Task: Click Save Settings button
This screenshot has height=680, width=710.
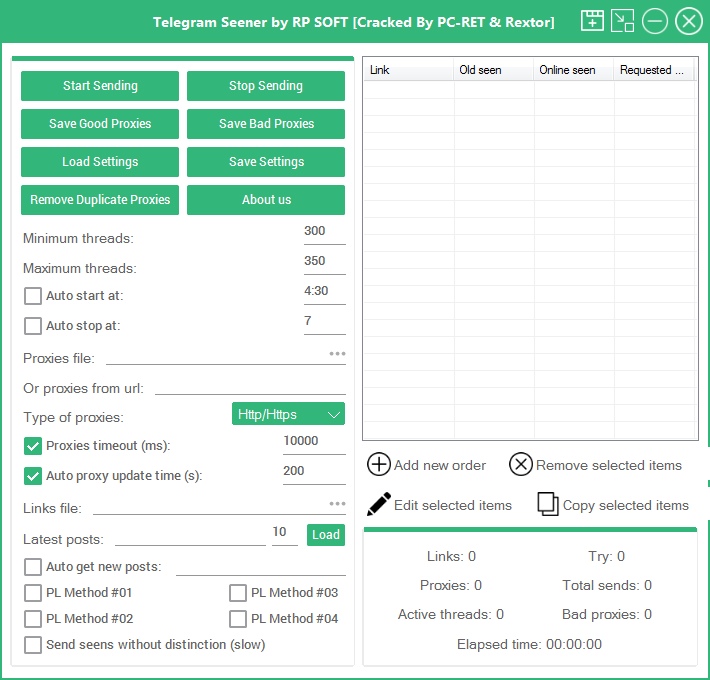Action: 266,162
